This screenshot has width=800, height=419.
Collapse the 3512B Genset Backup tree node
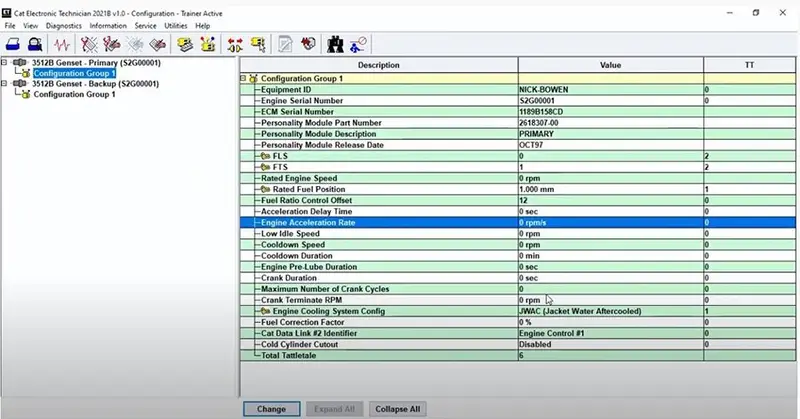point(4,83)
